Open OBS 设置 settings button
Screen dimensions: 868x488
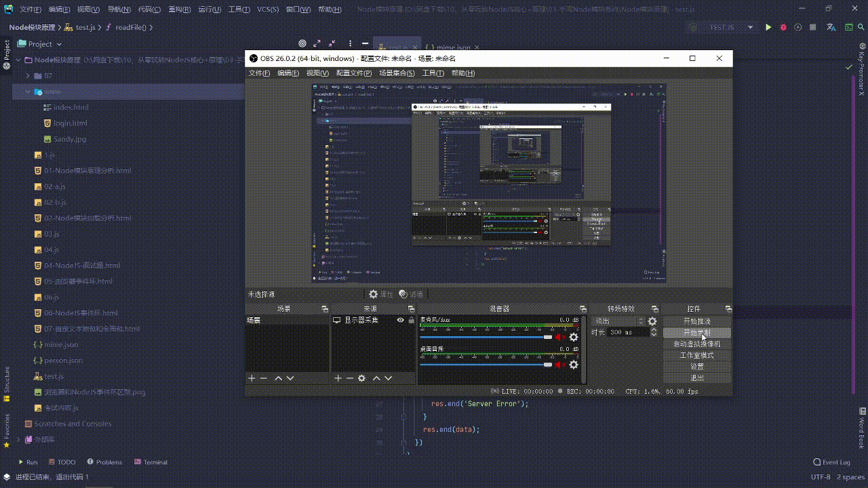pos(697,366)
